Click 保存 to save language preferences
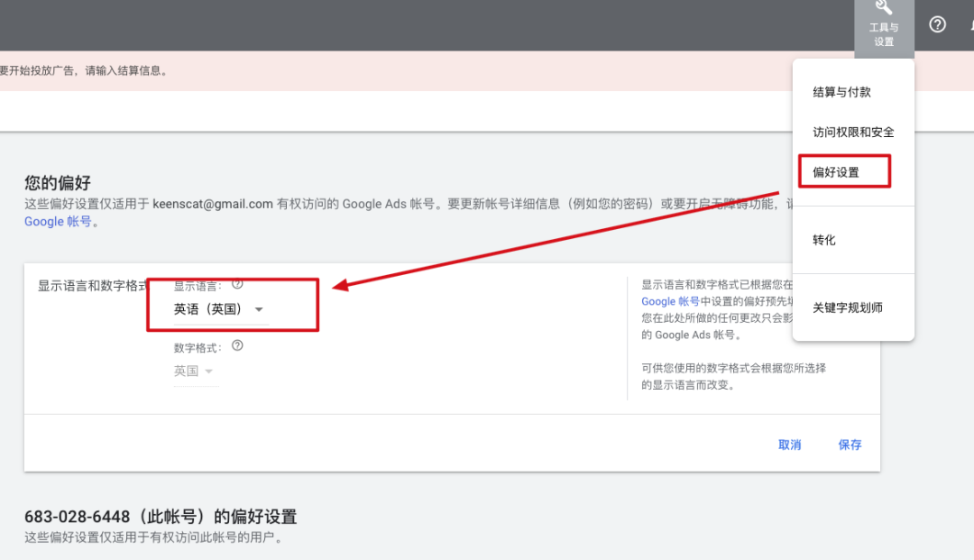Viewport: 974px width, 560px height. tap(849, 445)
